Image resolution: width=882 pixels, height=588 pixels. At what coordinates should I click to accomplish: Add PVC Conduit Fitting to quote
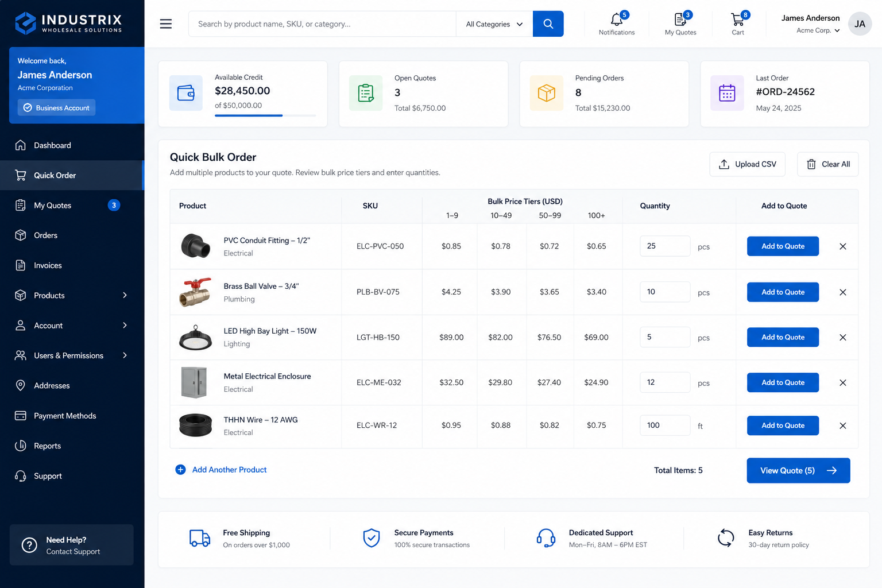point(783,246)
